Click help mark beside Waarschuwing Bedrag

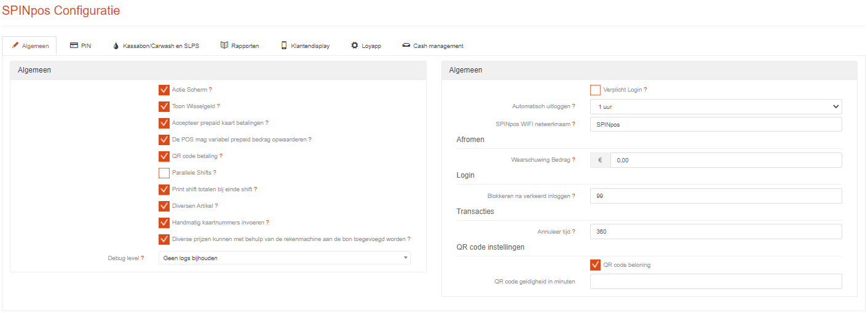click(574, 160)
